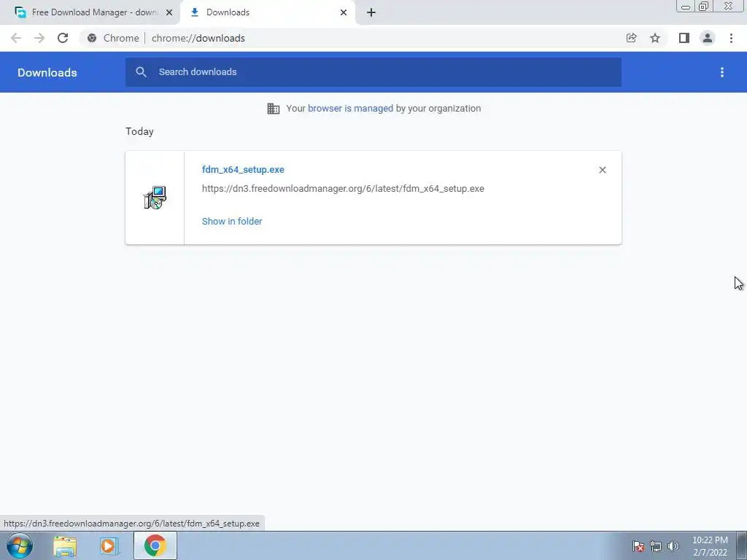Click the taskbar clock showing 10:22 PM
747x560 pixels.
click(x=710, y=546)
